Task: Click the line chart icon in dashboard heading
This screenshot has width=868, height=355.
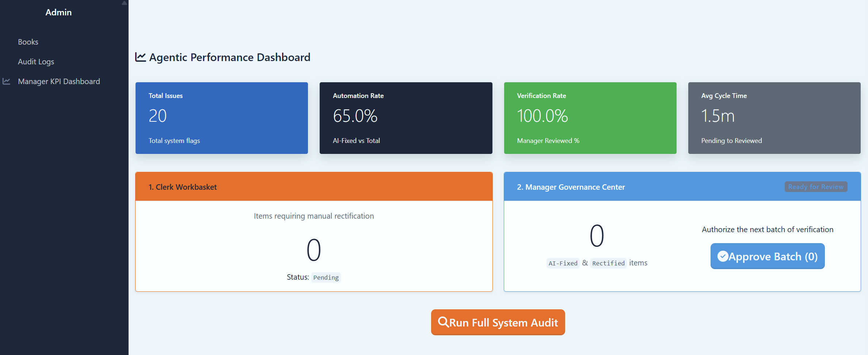Action: point(141,57)
